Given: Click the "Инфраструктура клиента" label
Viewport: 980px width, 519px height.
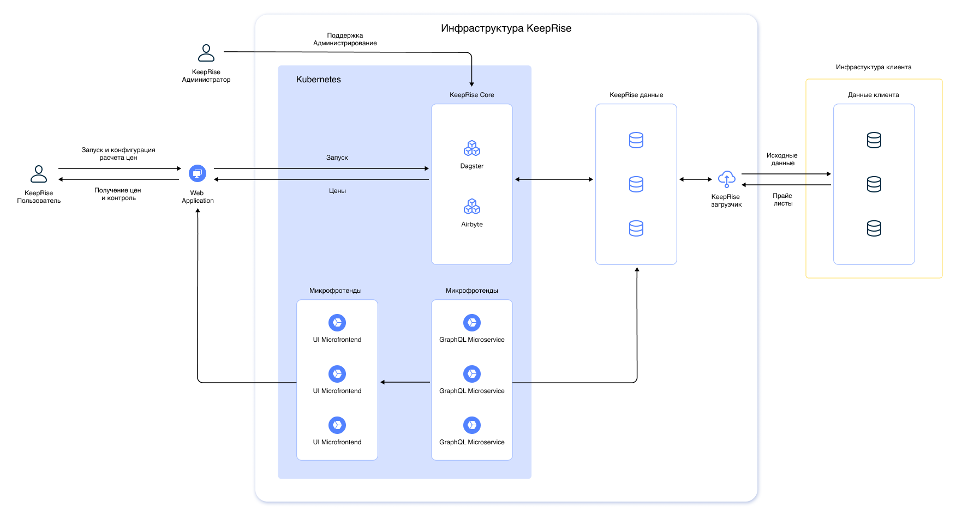Looking at the screenshot, I should click(874, 67).
